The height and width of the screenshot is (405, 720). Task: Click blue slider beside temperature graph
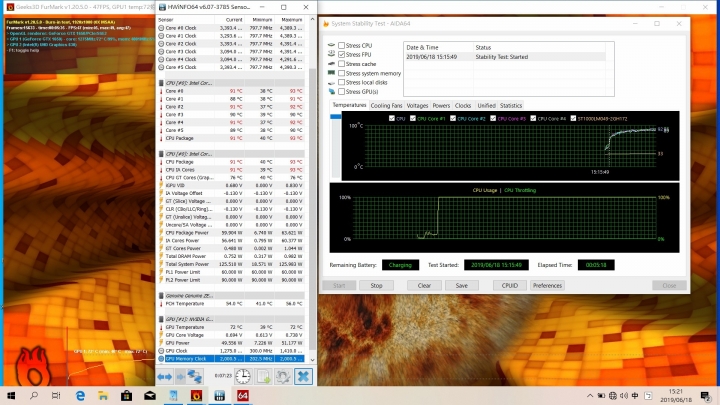coord(336,117)
